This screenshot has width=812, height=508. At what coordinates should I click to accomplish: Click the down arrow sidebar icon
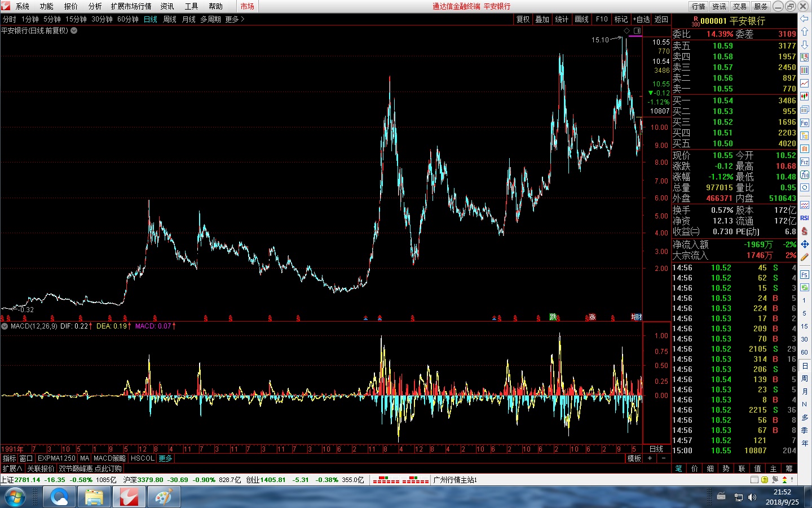pos(805,45)
